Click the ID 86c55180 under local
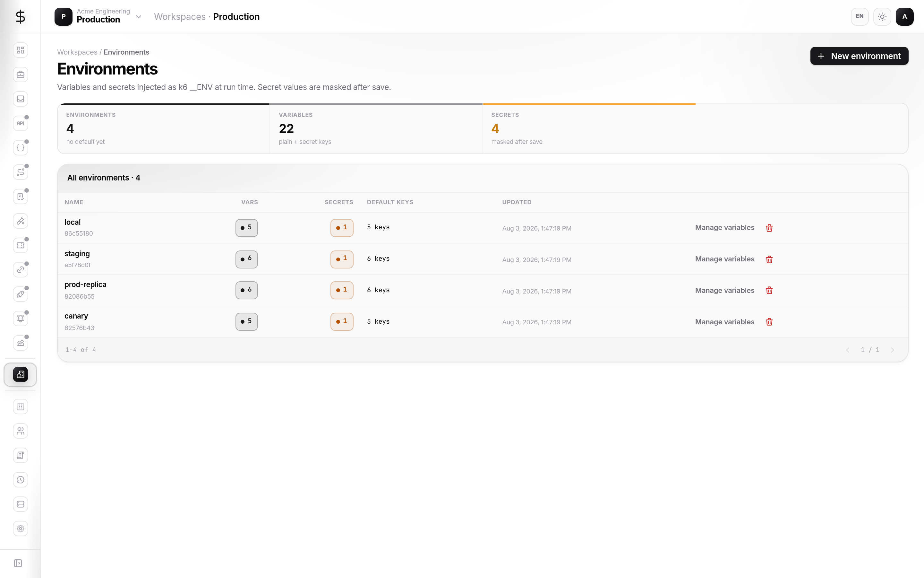 click(79, 233)
